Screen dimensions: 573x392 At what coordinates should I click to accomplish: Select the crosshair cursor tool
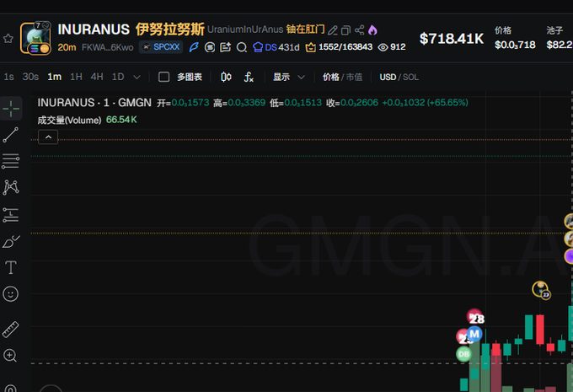point(11,108)
